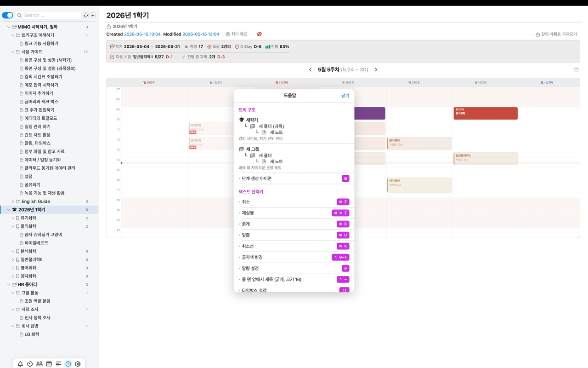Click the ^ 0~4 badge for 글자색 변경

tap(341, 257)
